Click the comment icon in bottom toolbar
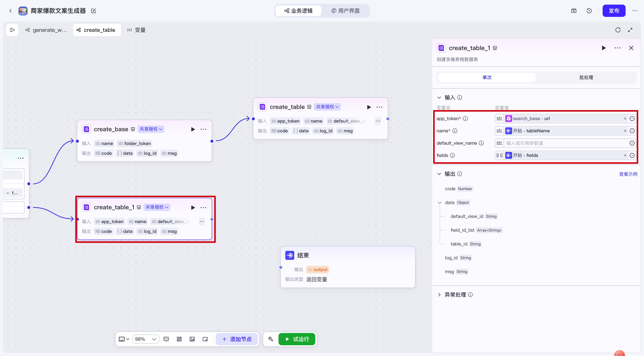The width and height of the screenshot is (644, 356). pos(166,339)
